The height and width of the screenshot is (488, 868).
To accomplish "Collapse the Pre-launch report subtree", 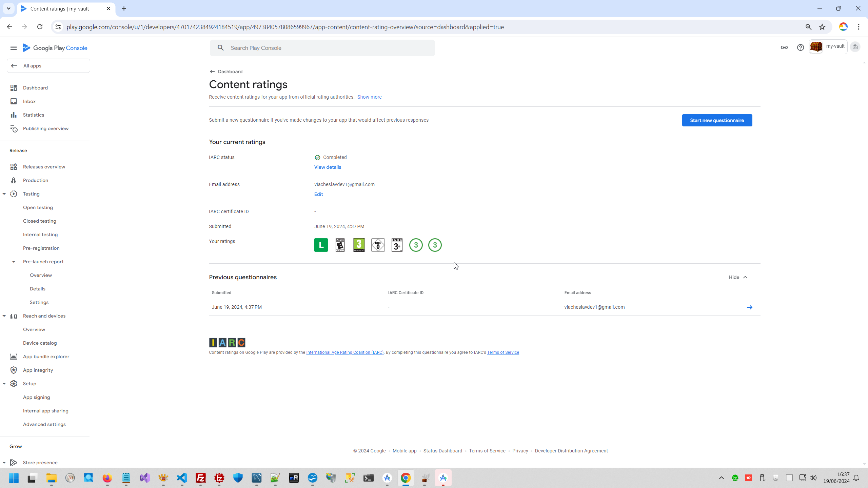I will pyautogui.click(x=14, y=262).
